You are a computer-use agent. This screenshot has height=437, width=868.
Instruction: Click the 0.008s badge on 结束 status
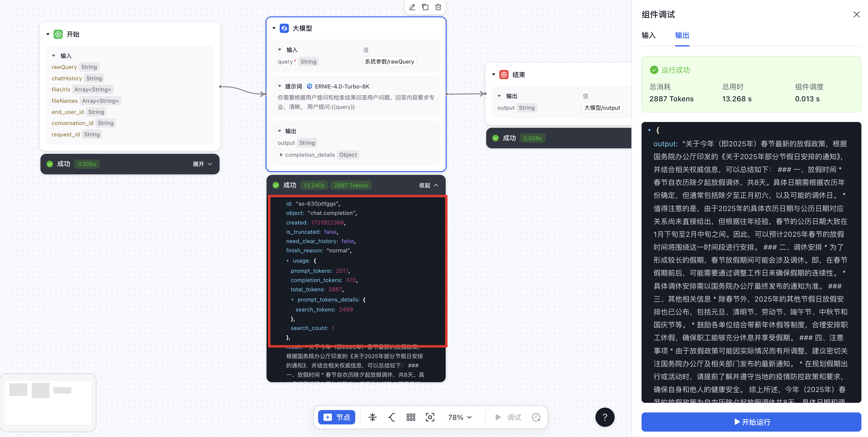tap(532, 138)
